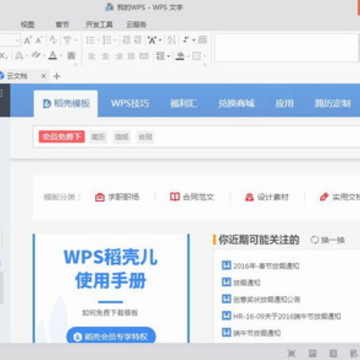The width and height of the screenshot is (360, 360).
Task: Apply the text highlight color pen
Action: [36, 56]
